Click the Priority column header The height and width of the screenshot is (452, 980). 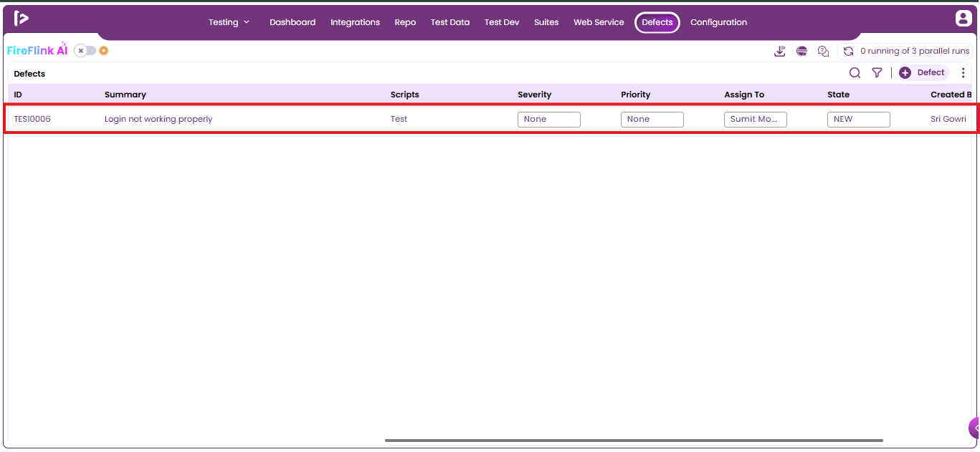click(636, 95)
